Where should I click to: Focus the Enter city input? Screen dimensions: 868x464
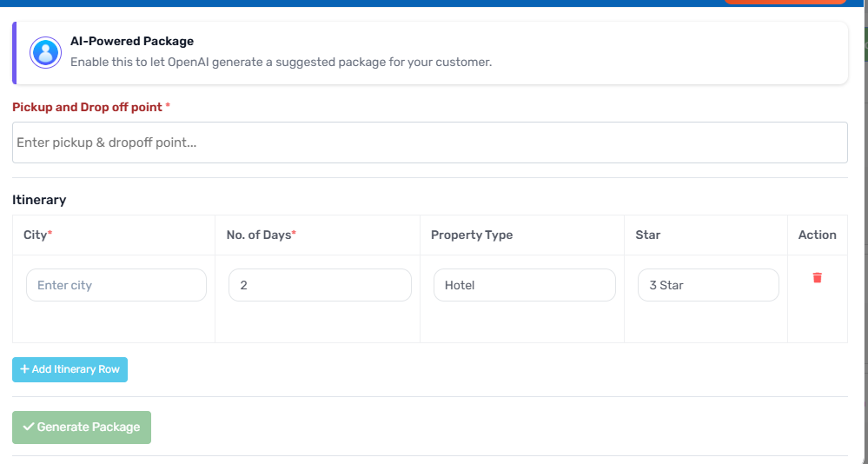116,285
